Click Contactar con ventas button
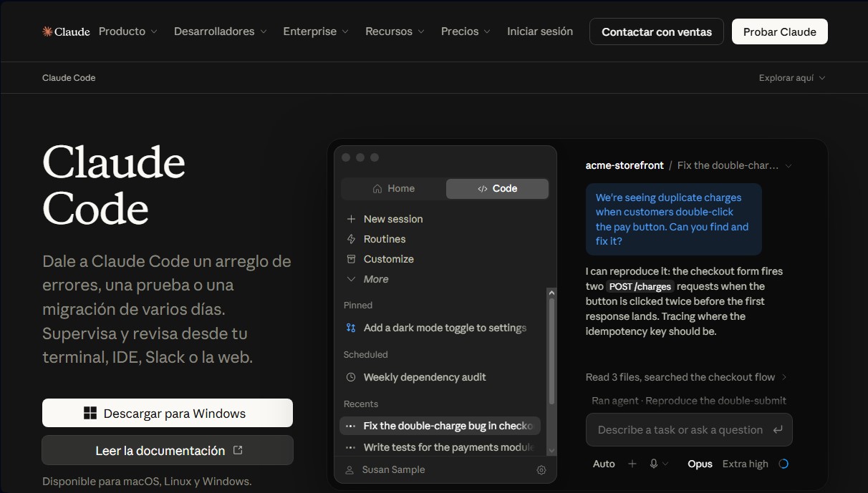The width and height of the screenshot is (868, 493). pos(657,31)
